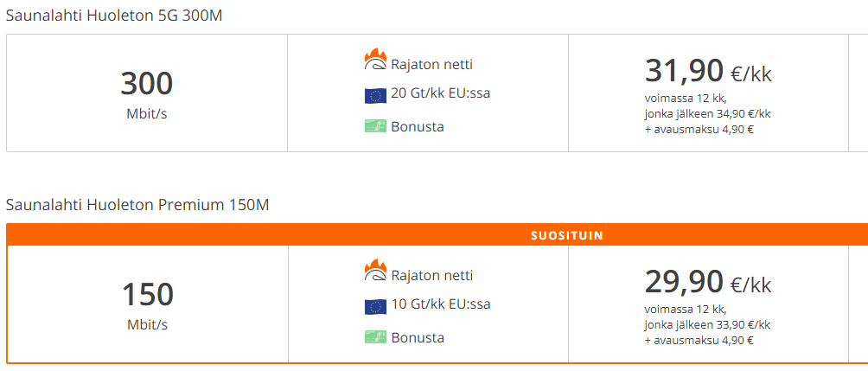Click 20 Gt/kk EU:ssa text
The image size is (868, 371).
(441, 93)
